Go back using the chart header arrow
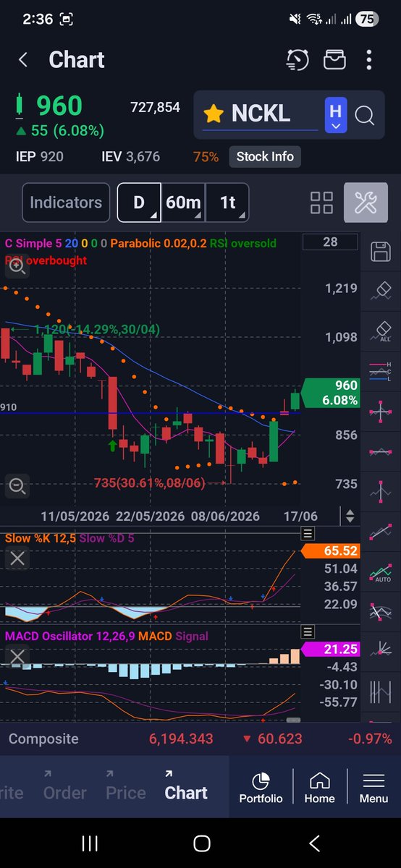This screenshot has height=868, width=401. coord(23,60)
